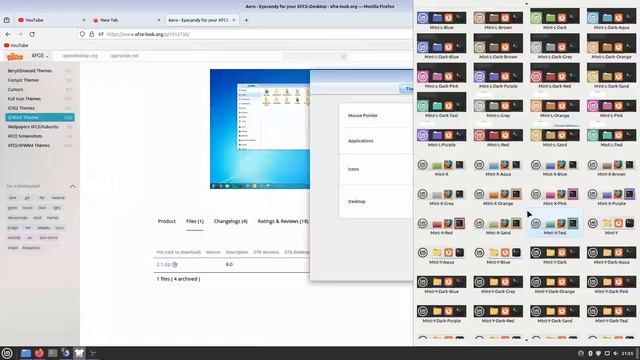Choose the Mint-X-Brown theme

pyautogui.click(x=611, y=167)
